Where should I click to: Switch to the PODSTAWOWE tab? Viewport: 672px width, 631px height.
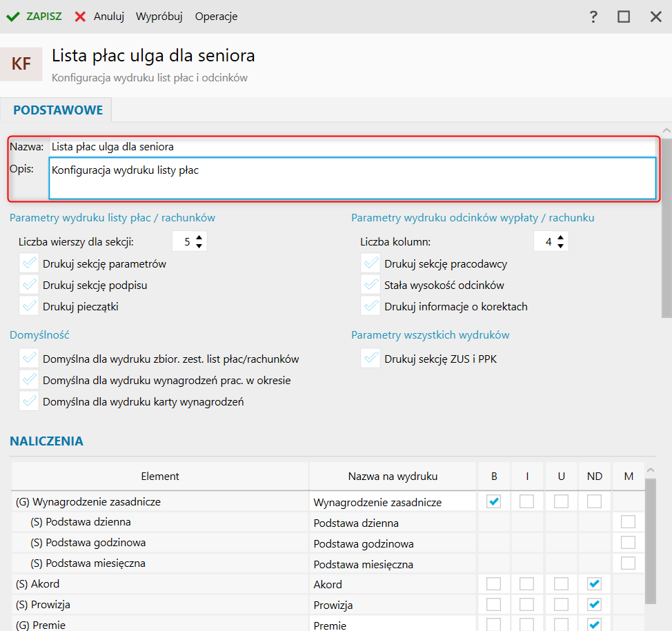[58, 110]
